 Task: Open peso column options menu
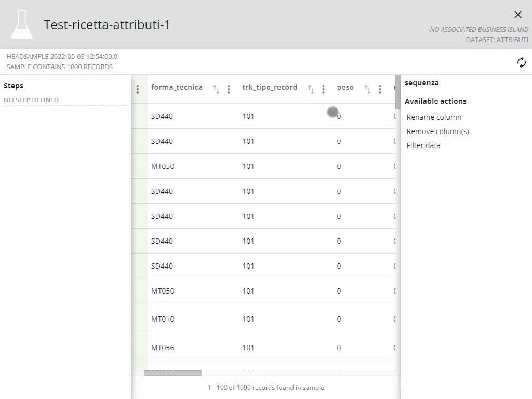coord(380,89)
